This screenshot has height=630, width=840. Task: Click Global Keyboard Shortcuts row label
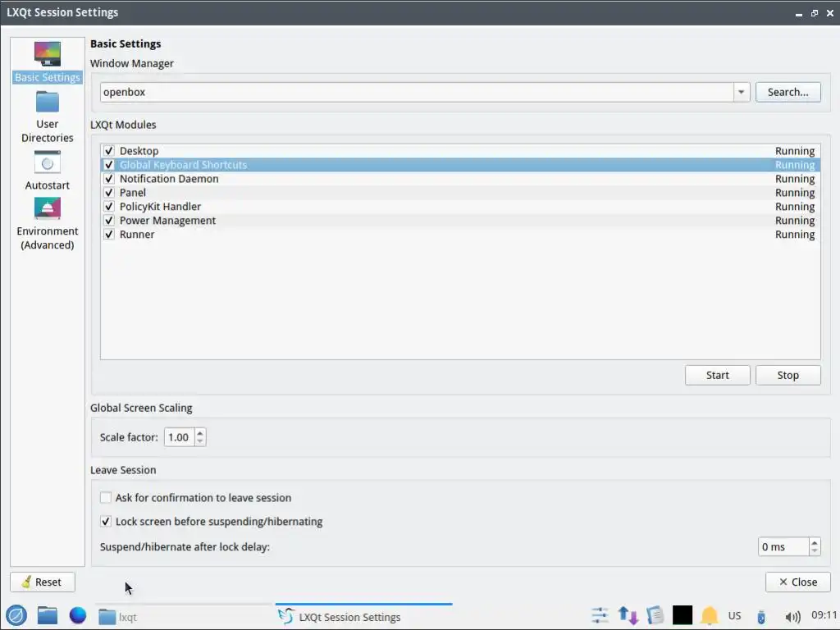pos(183,164)
